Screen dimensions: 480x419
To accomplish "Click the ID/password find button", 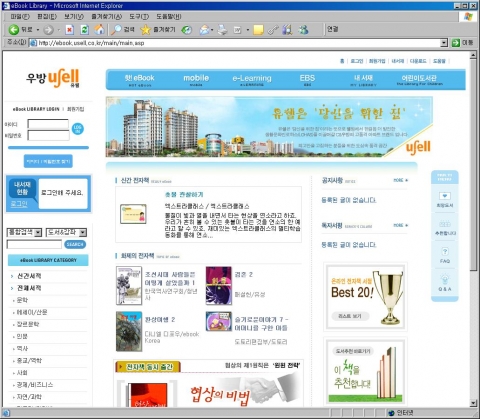I will click(48, 161).
